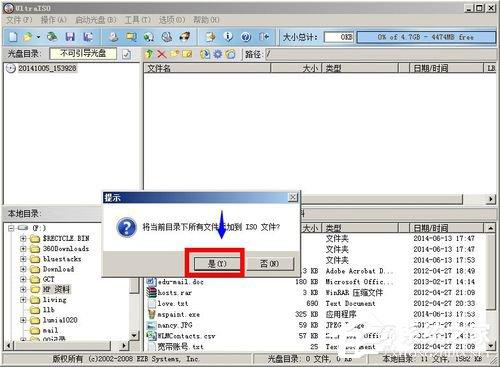Click the boot disc properties icon
Screen dimensions: 500x367
pos(126,54)
